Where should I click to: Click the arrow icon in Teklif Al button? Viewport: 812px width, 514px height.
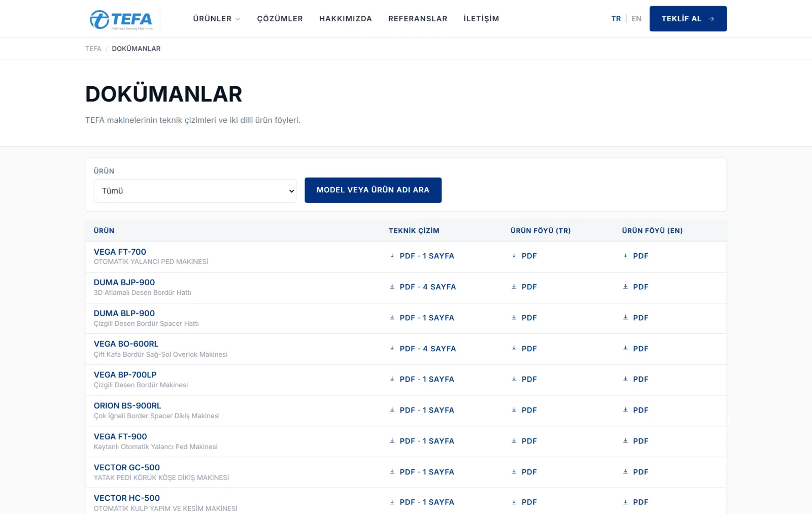[712, 19]
